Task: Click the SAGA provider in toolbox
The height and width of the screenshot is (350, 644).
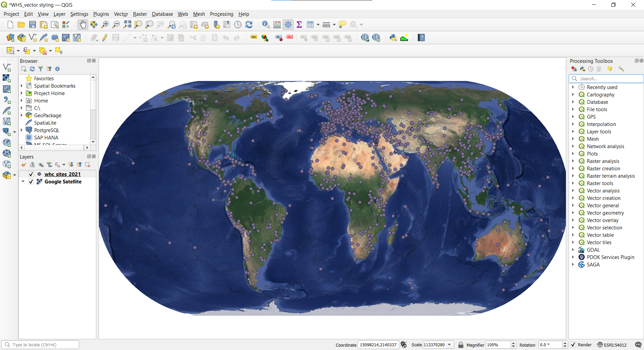Action: 593,265
